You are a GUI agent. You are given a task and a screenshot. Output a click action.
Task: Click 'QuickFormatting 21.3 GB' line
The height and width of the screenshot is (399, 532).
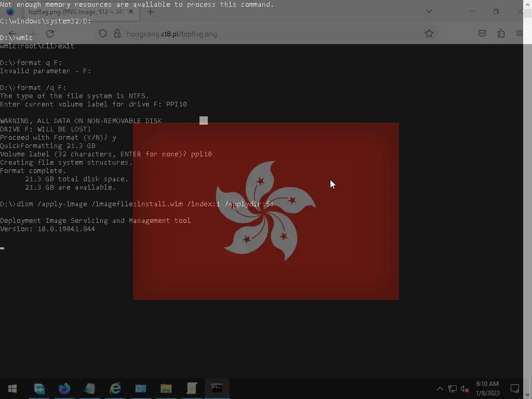tap(48, 146)
